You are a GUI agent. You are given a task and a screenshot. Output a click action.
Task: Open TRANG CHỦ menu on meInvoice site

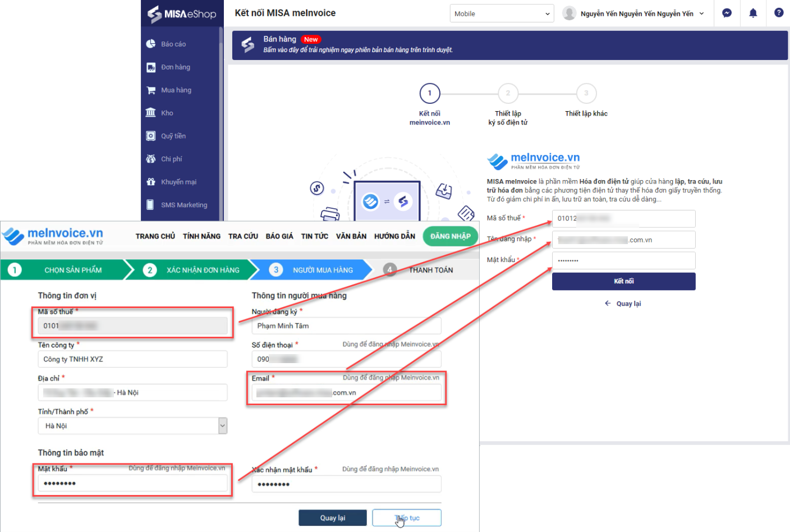[x=155, y=236]
